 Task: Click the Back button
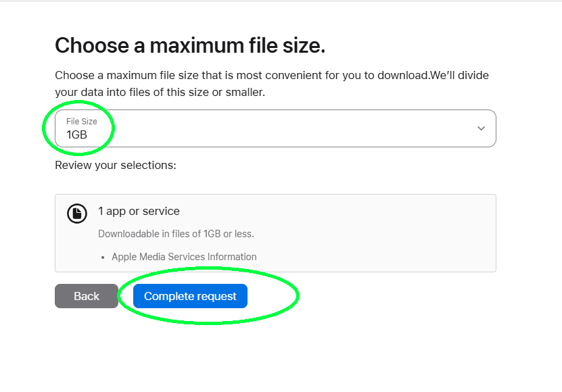86,295
